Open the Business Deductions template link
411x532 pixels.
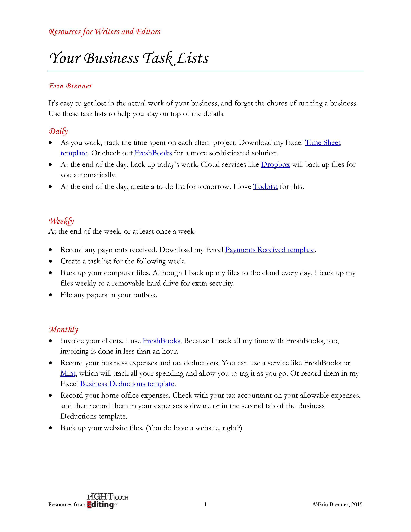tap(127, 384)
